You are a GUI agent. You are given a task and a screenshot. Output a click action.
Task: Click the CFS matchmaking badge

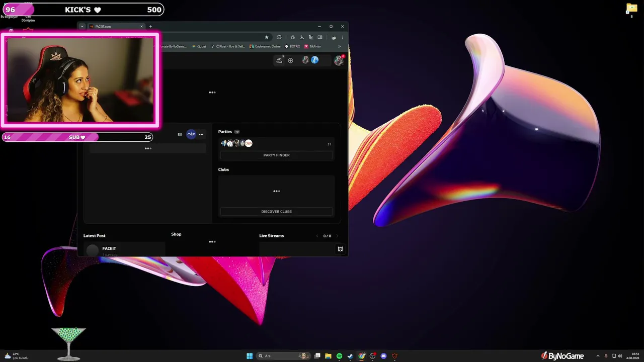pos(191,134)
